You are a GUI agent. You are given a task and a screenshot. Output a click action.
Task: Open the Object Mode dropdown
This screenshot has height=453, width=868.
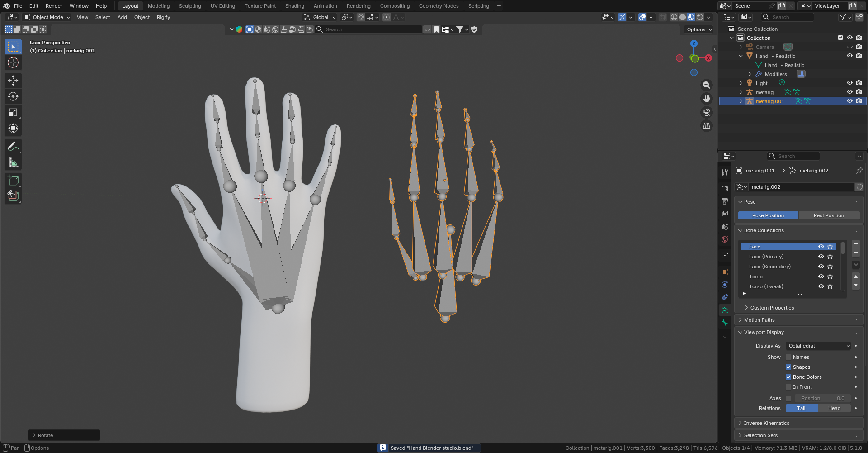coord(47,17)
